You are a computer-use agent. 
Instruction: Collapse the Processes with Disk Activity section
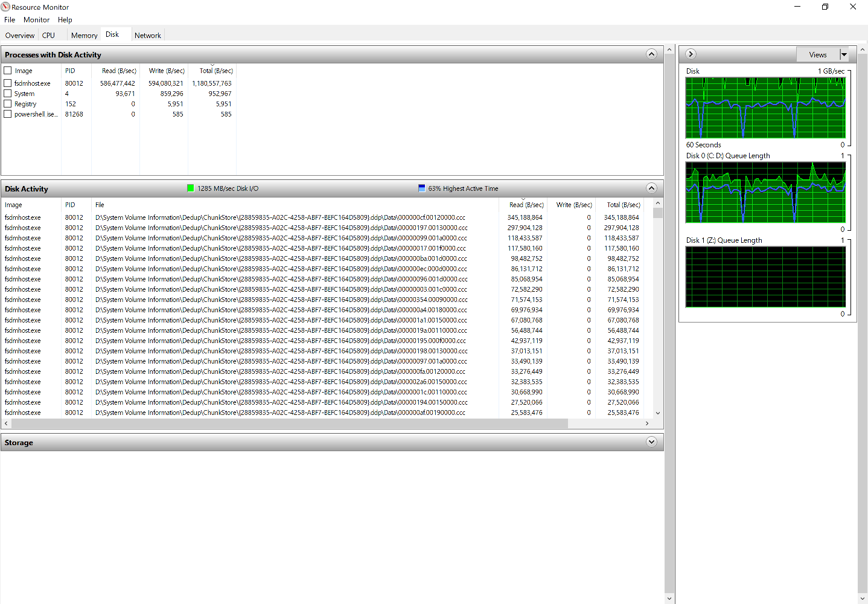[651, 54]
